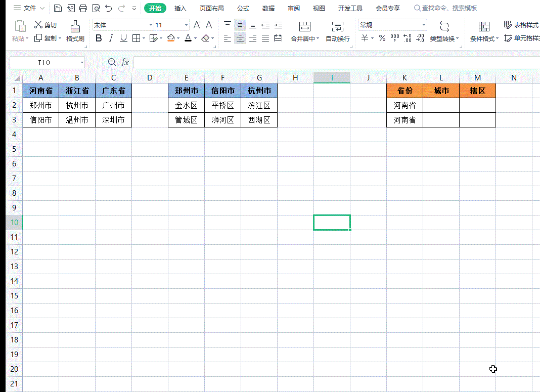Switch to the 公式 tab
The height and width of the screenshot is (392, 540).
click(243, 8)
